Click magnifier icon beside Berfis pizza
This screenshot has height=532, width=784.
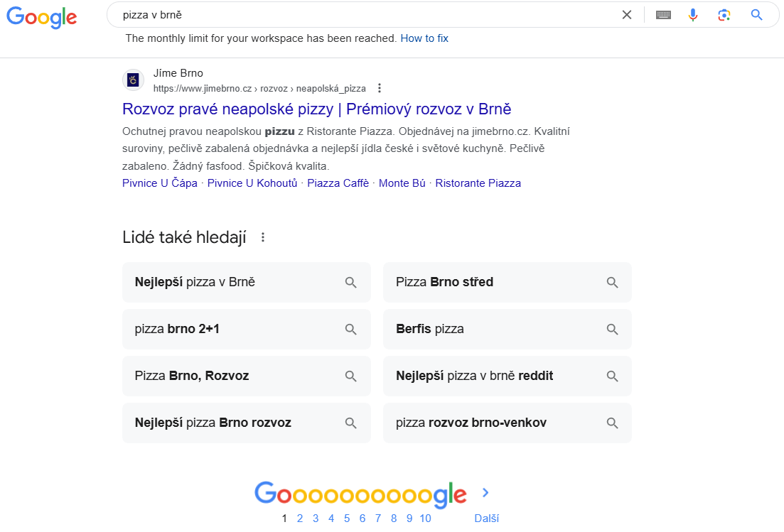click(x=612, y=329)
